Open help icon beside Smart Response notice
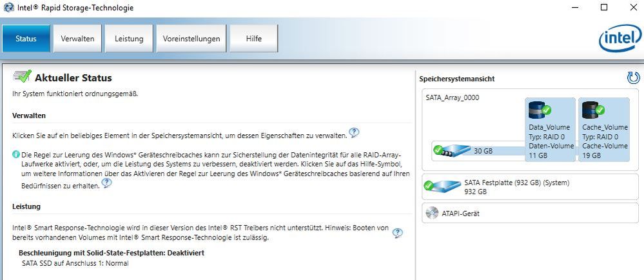This screenshot has width=644, height=280. click(398, 233)
